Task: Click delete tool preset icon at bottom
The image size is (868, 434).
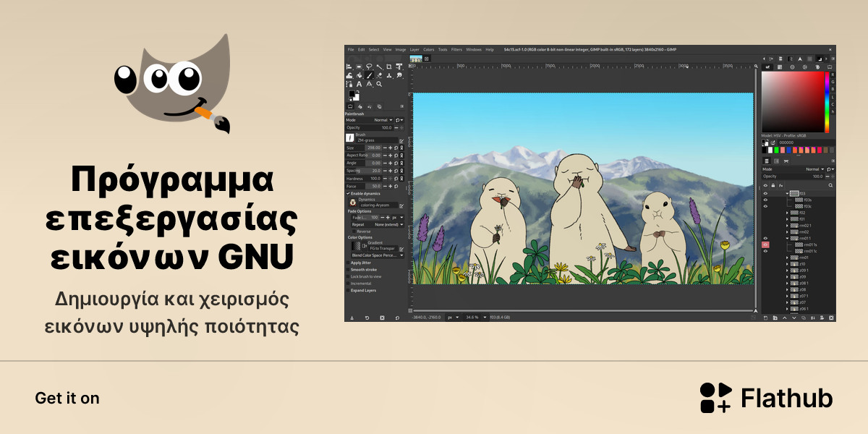Action: tap(382, 318)
